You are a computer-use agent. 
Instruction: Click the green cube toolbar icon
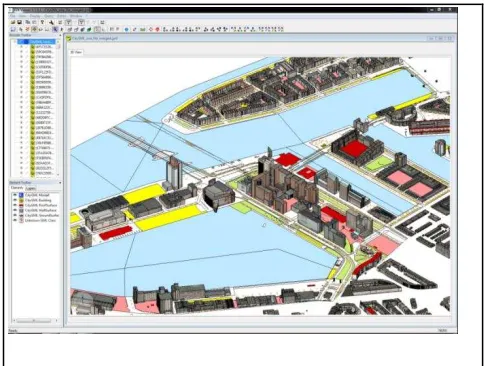(89, 30)
